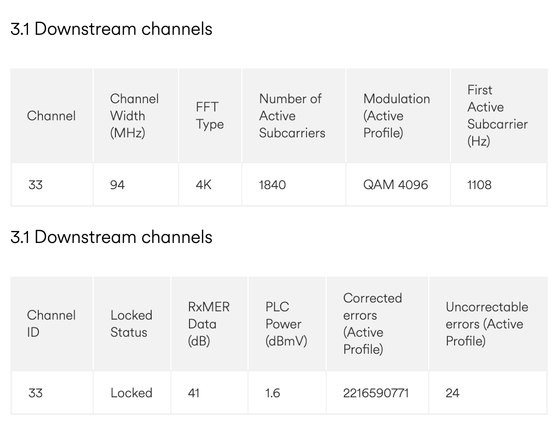Select the active subcarriers value 1840
553x429 pixels.
pyautogui.click(x=272, y=185)
